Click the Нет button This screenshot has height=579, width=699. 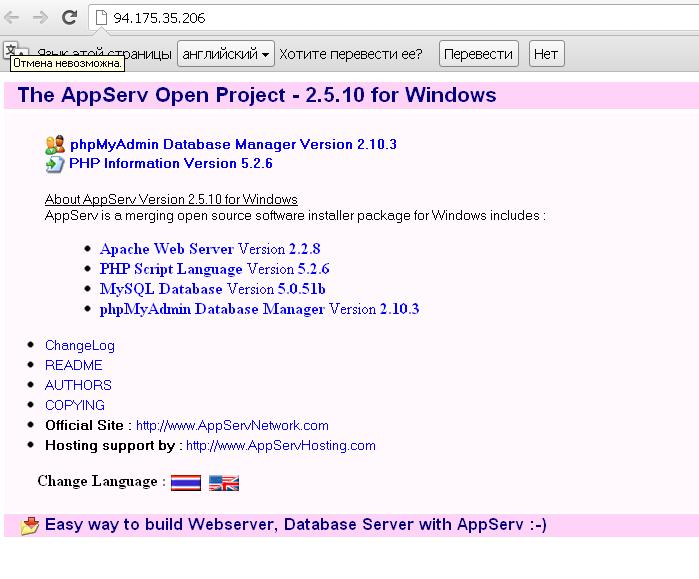click(546, 54)
